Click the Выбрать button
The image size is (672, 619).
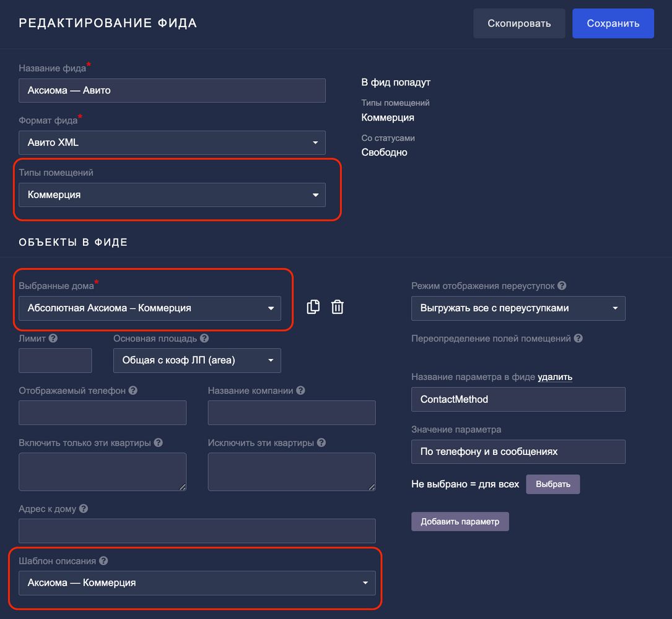point(552,484)
